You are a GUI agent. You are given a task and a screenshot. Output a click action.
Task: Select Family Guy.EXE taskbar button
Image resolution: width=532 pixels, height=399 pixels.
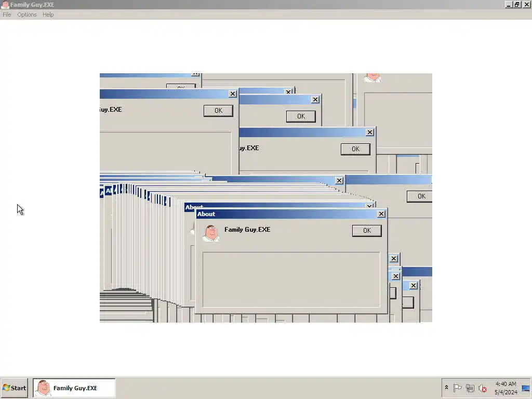[x=74, y=388]
